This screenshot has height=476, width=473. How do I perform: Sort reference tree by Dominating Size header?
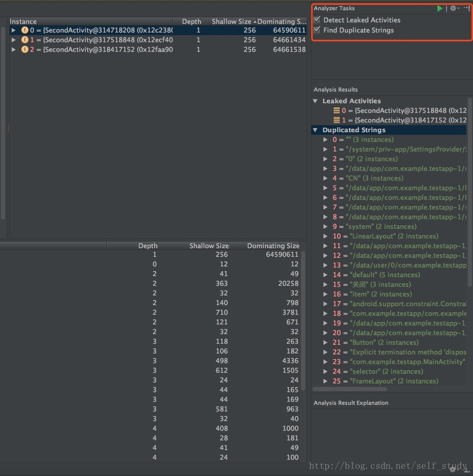tap(265, 246)
